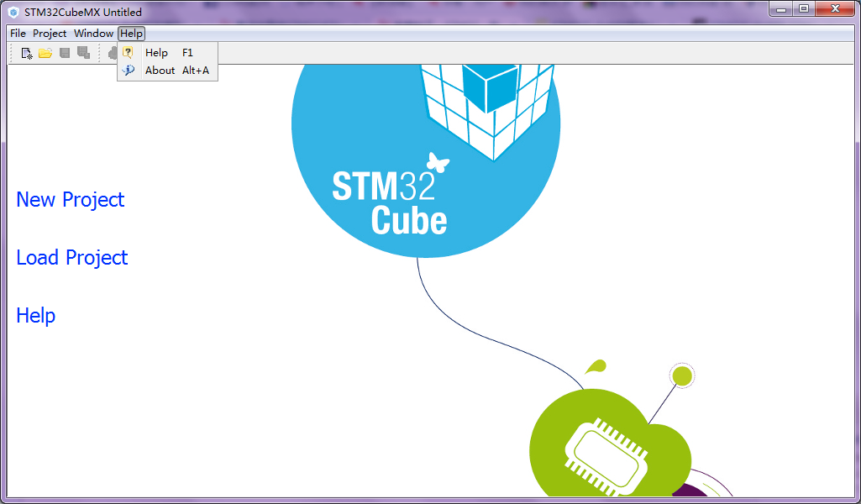Click the New Project link
The image size is (861, 504).
[x=71, y=199]
